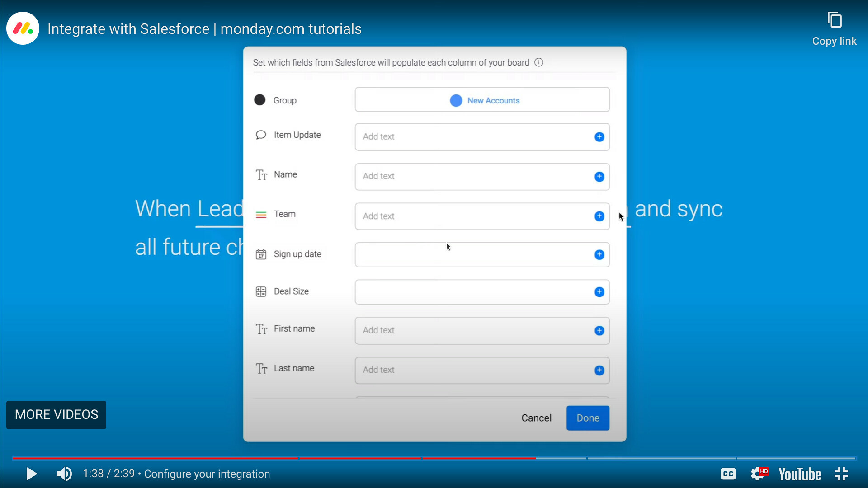This screenshot has height=488, width=868.
Task: Add a field to Team with plus
Action: coord(599,216)
